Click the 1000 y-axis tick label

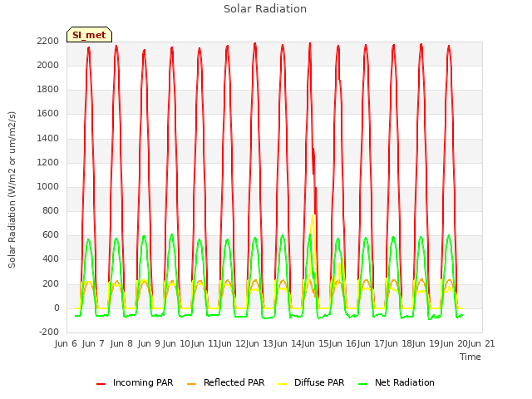tap(48, 186)
